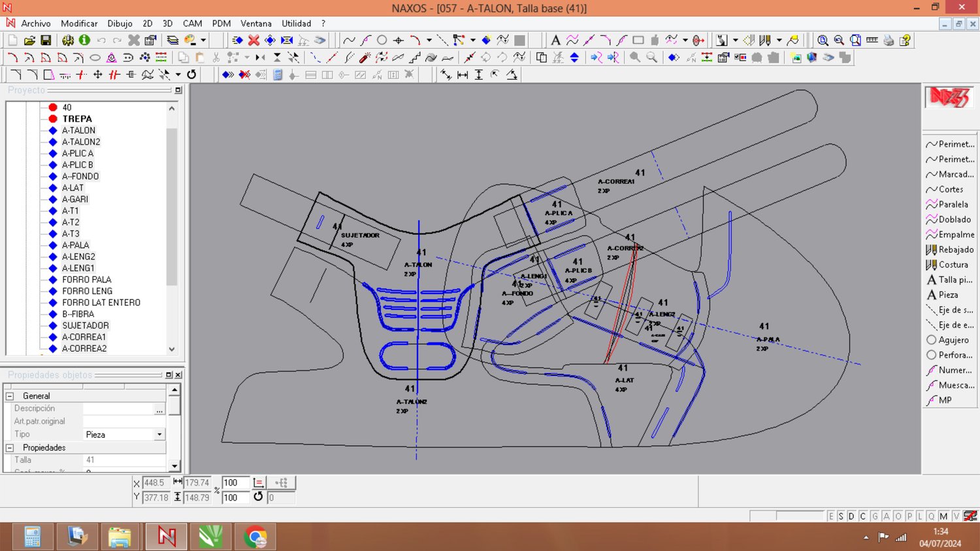The width and height of the screenshot is (980, 551).
Task: Open the help question mark icon
Action: [x=905, y=40]
